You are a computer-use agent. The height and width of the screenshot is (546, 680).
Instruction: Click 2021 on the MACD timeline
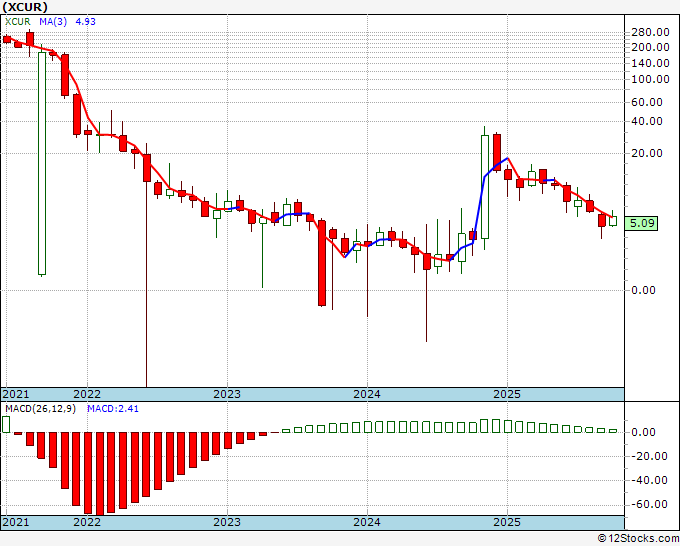16,522
